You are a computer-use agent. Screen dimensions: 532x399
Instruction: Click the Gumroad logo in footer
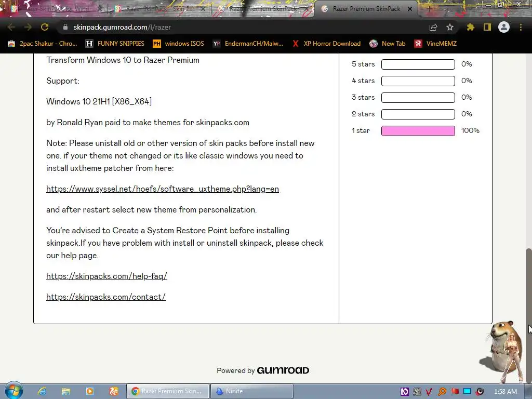[283, 370]
